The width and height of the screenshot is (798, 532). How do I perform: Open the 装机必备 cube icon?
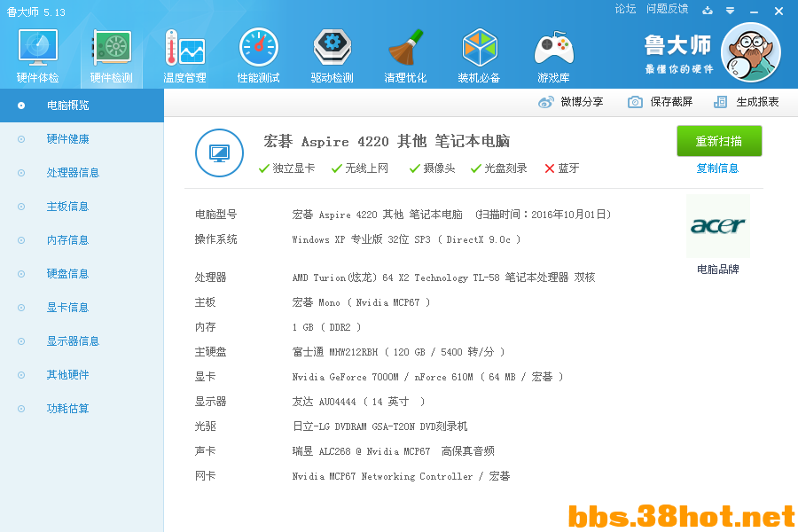(480, 48)
